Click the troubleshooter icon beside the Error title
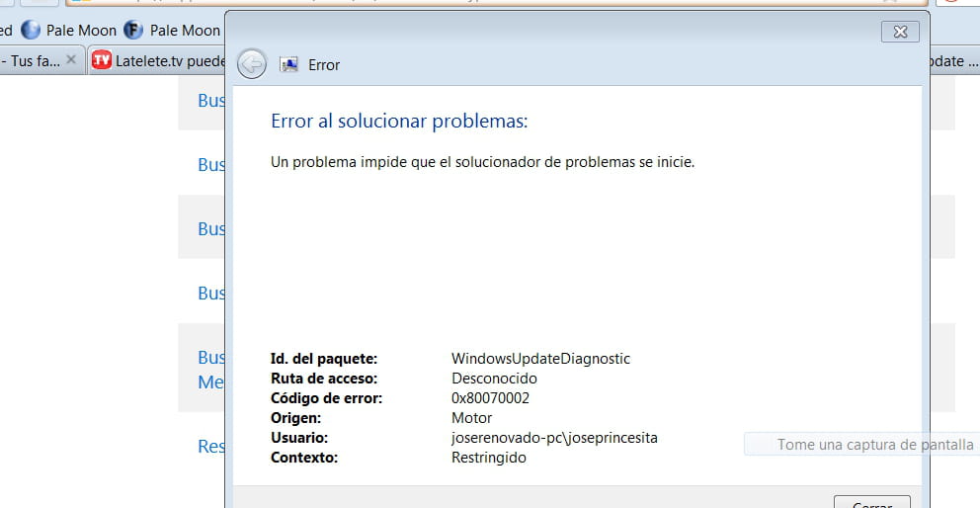Screen dimensions: 980x508 289,65
